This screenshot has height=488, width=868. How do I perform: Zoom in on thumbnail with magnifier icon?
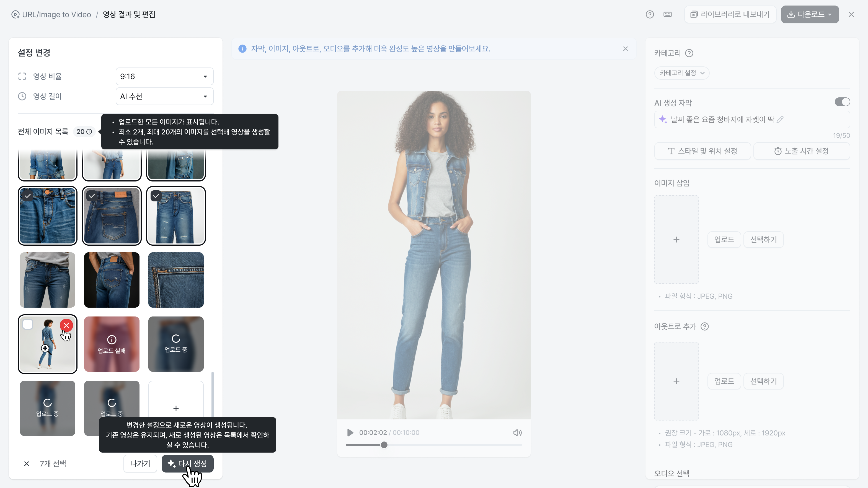(x=45, y=349)
